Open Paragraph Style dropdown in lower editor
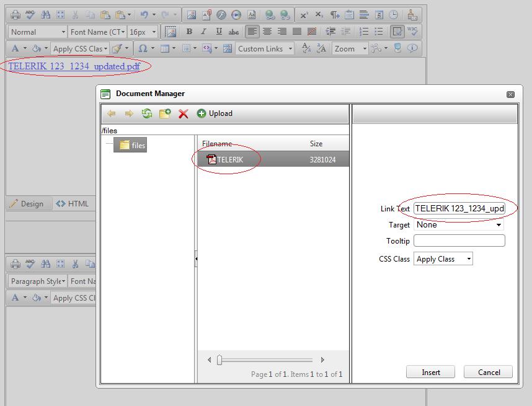532x406 pixels. (37, 281)
